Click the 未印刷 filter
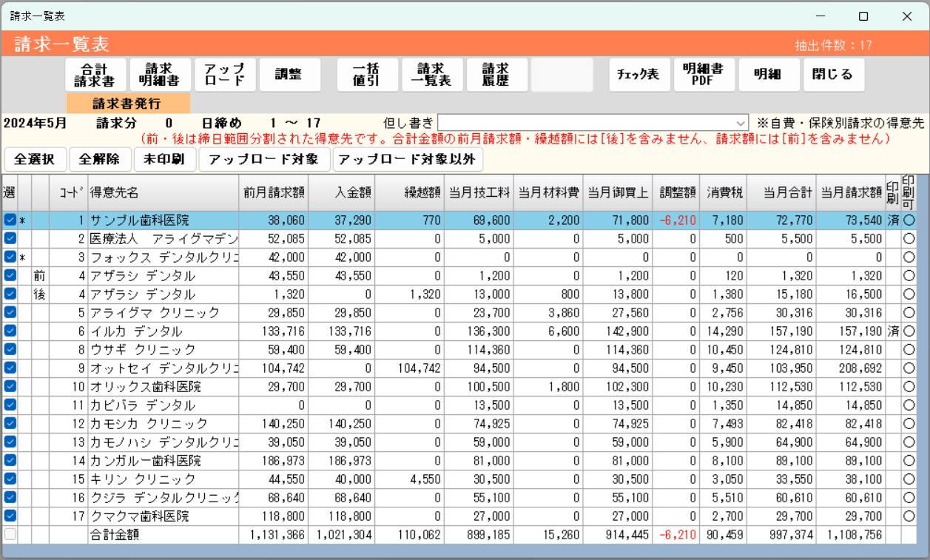The image size is (930, 560). [x=164, y=159]
